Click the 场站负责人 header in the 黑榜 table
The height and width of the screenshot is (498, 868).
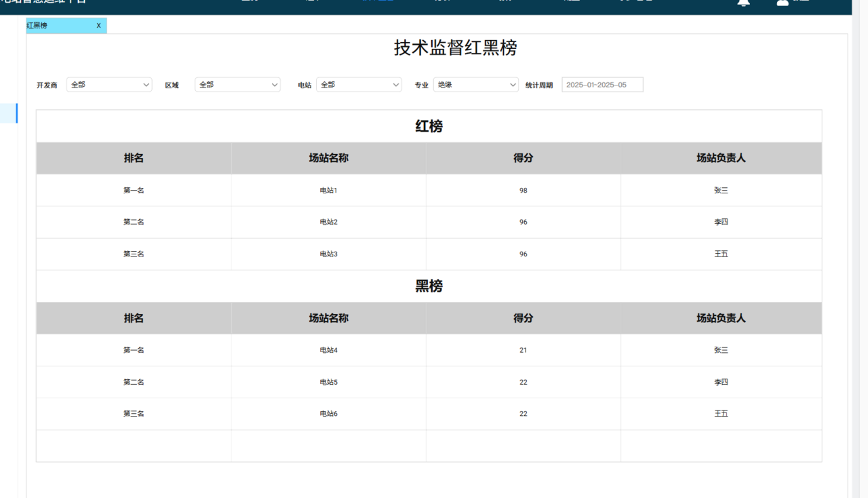pyautogui.click(x=721, y=318)
